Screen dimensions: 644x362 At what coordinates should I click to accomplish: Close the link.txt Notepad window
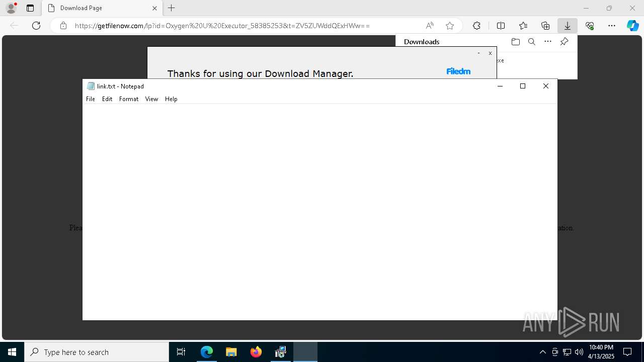546,86
